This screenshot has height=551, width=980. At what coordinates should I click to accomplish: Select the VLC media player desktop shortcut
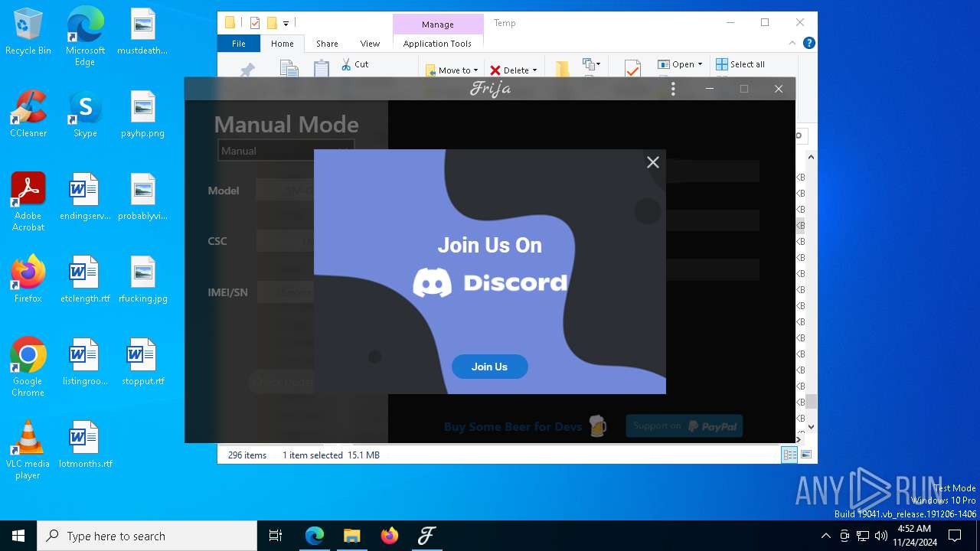28,450
